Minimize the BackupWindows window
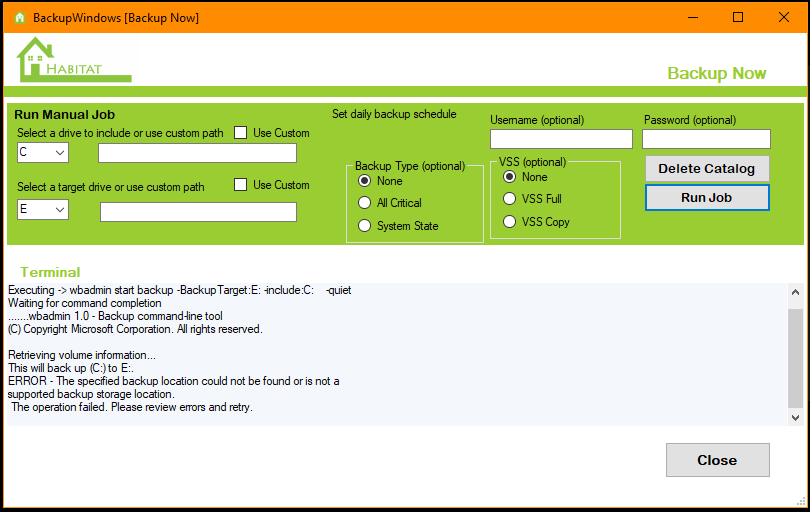Image resolution: width=810 pixels, height=512 pixels. (693, 17)
